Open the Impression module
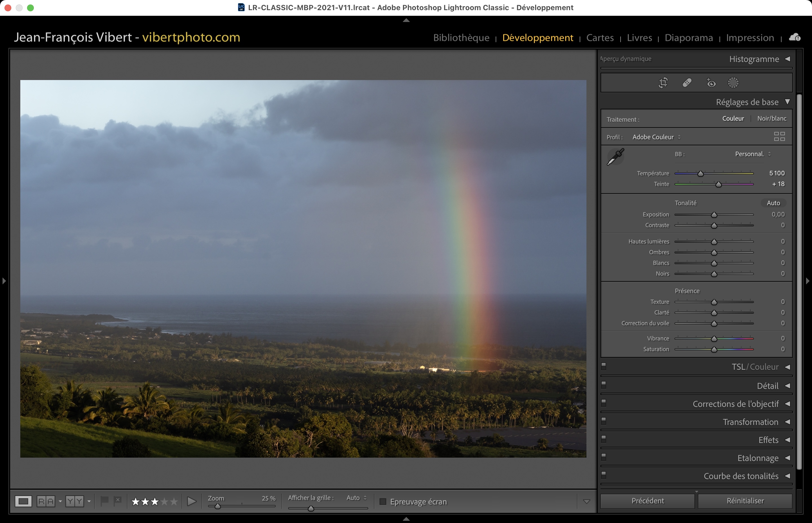 click(x=750, y=38)
